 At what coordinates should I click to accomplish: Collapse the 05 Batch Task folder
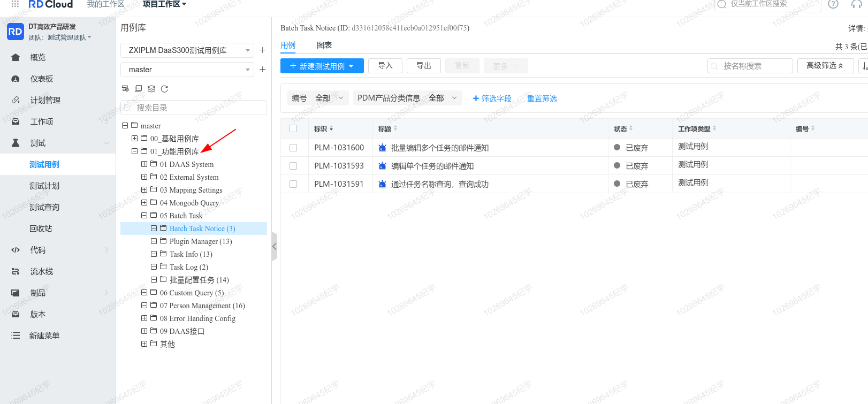click(144, 216)
